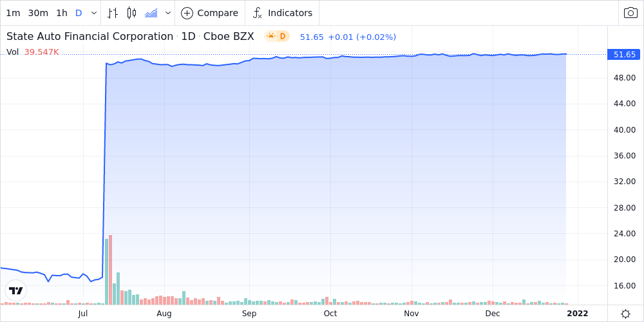The width and height of the screenshot is (644, 322).
Task: Click the 2022 label on time axis
Action: point(578,314)
